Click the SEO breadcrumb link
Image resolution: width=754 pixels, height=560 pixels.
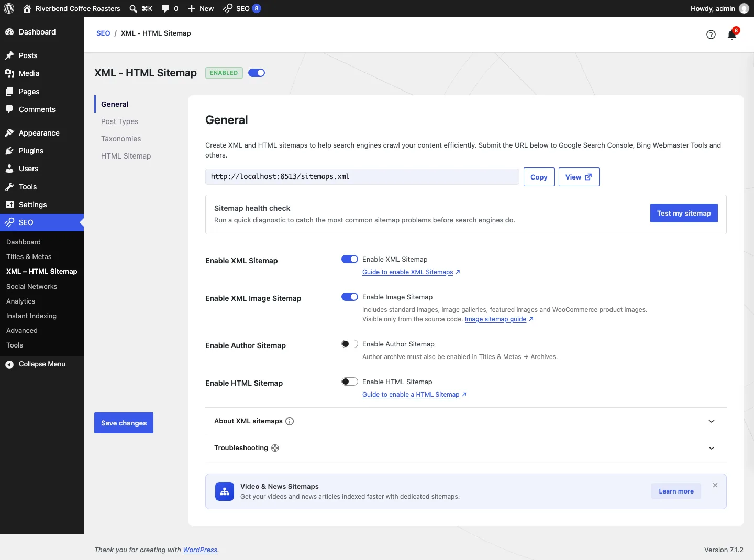(103, 33)
